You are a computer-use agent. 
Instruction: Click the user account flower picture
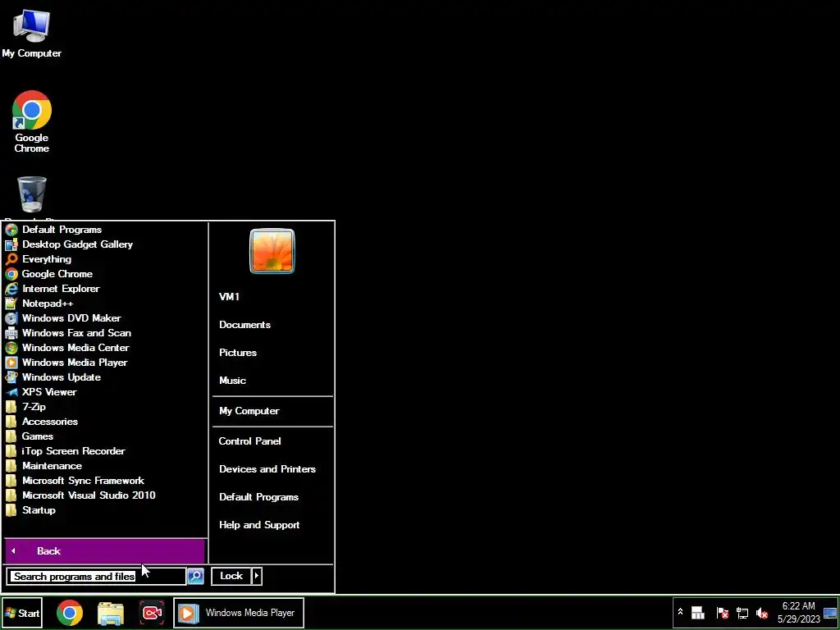(x=272, y=251)
